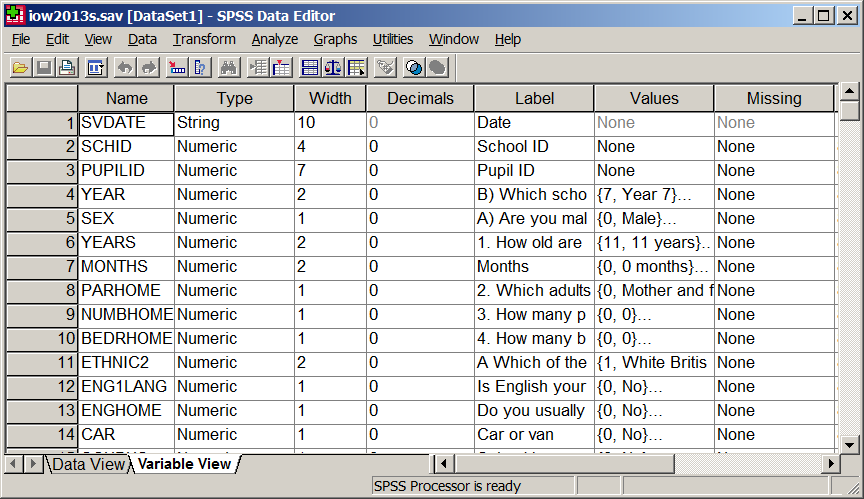Open the File menu
Image resolution: width=864 pixels, height=499 pixels.
(x=21, y=40)
